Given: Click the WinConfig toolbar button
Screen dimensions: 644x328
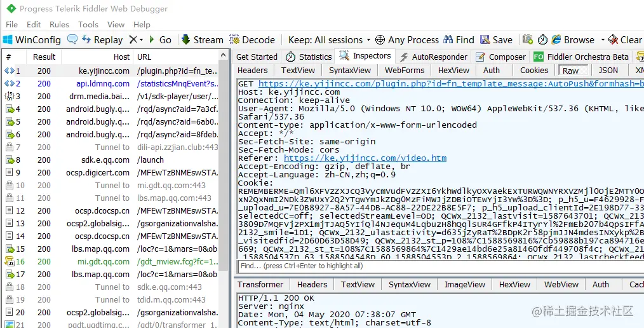Looking at the screenshot, I should (x=32, y=40).
